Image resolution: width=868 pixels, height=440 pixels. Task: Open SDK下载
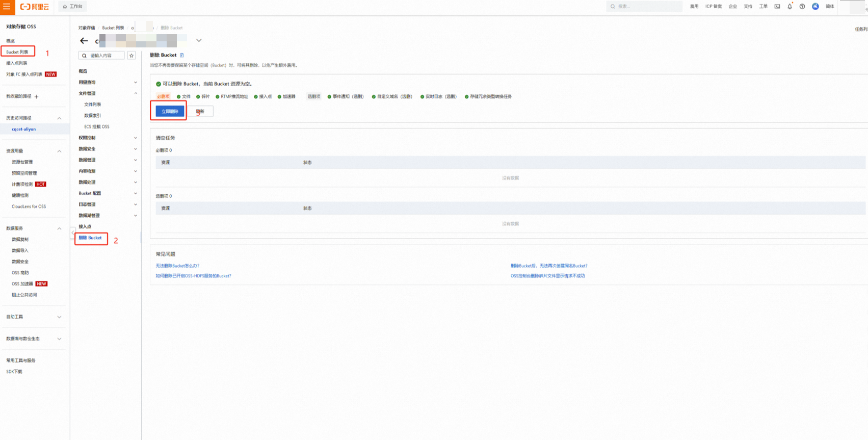14,372
